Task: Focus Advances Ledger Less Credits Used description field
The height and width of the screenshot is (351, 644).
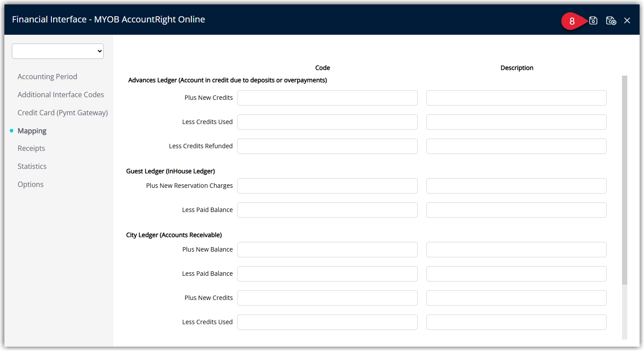Action: click(x=517, y=122)
